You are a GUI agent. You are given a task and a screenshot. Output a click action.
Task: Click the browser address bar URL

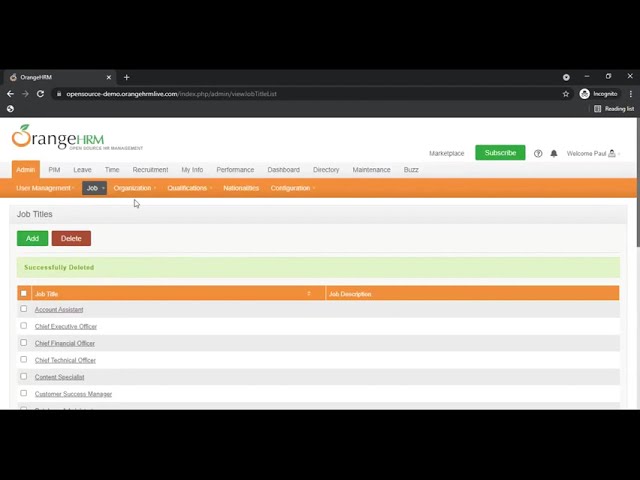click(x=171, y=94)
